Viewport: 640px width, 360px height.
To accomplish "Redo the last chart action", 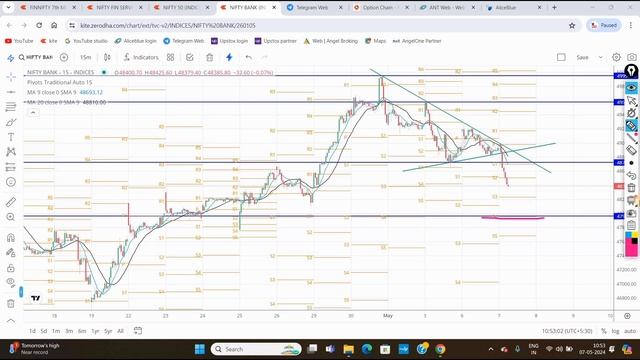I will point(264,57).
